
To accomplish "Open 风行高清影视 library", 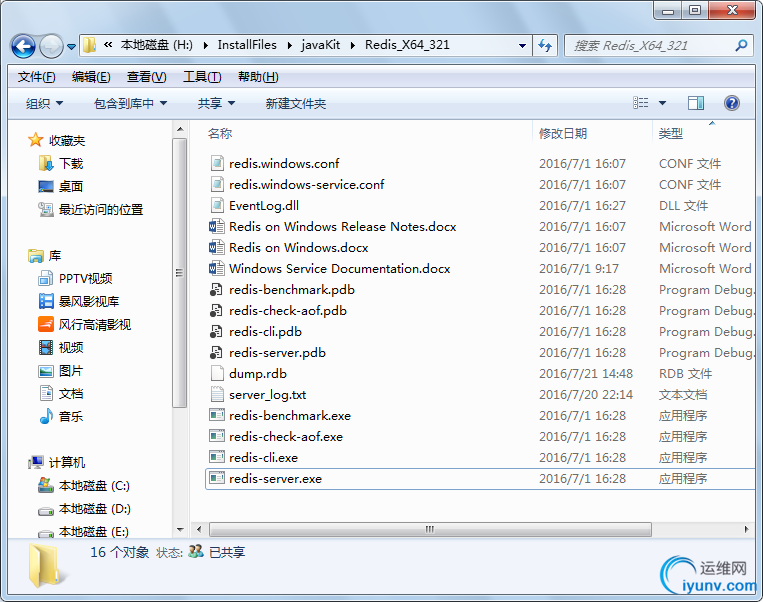I will point(94,325).
